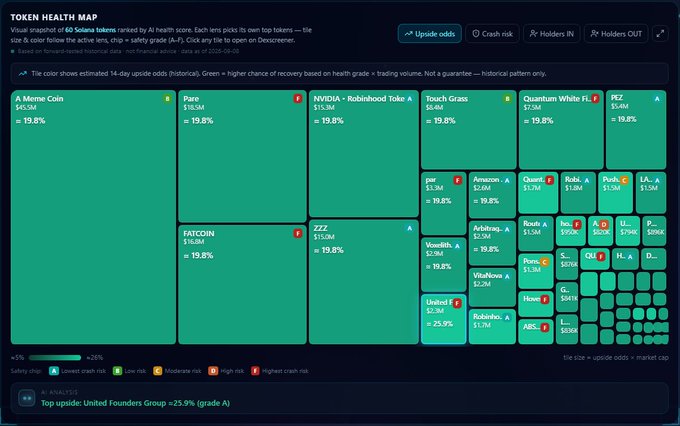This screenshot has width=680, height=426.
Task: Open the NVIDIA - Robinhood Token tile
Action: click(x=364, y=154)
